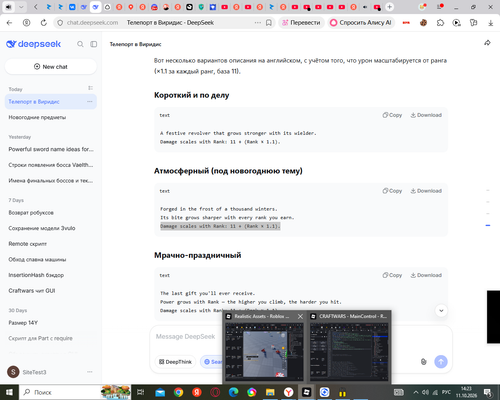This screenshot has width=500, height=400.
Task: Open the Скрипт для Part с require chat
Action: (51, 338)
